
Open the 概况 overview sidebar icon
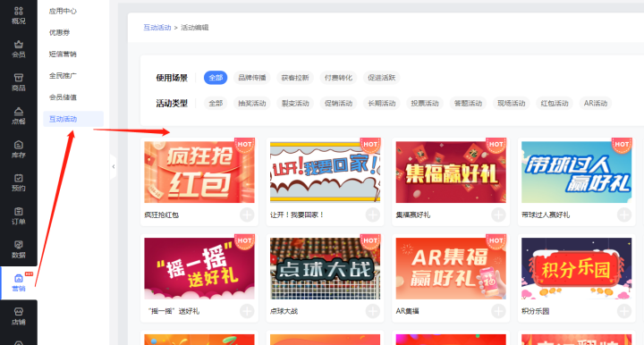(19, 15)
